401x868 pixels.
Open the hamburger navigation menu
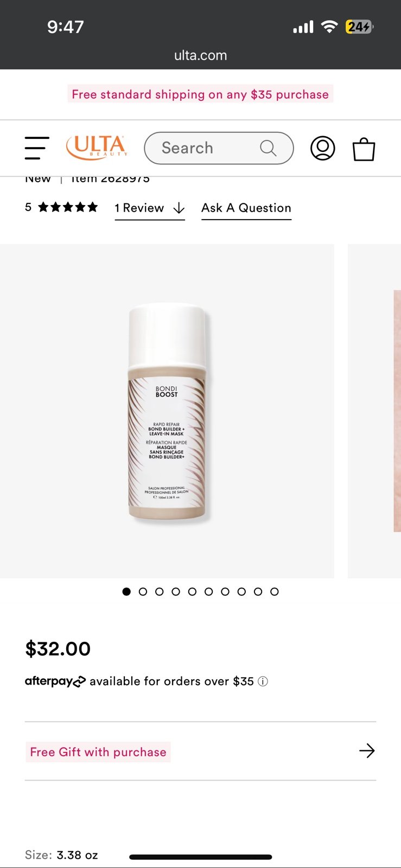37,148
